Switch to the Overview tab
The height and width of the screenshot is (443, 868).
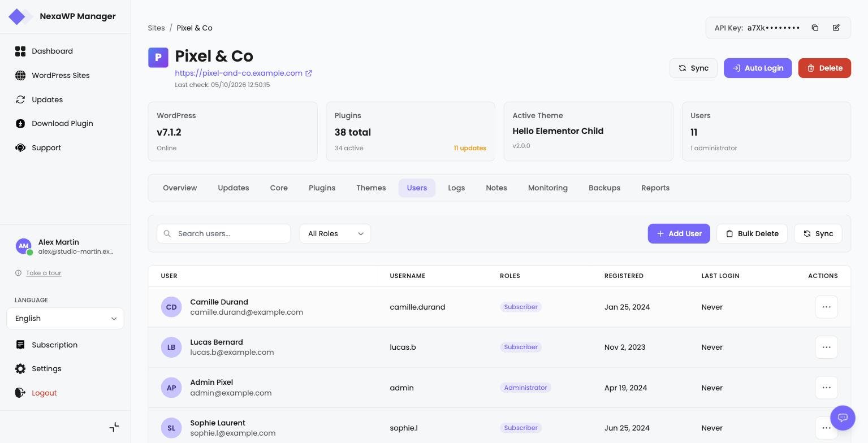click(180, 188)
